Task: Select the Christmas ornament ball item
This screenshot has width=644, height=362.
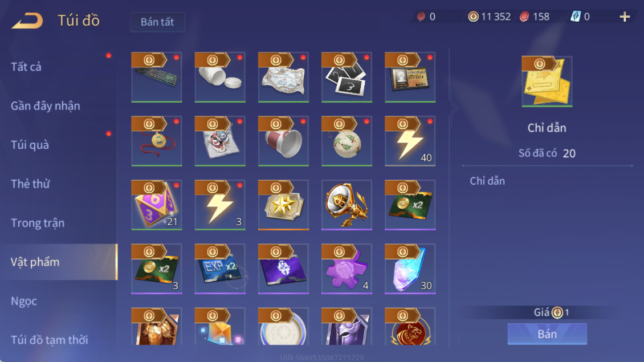Action: (x=347, y=141)
